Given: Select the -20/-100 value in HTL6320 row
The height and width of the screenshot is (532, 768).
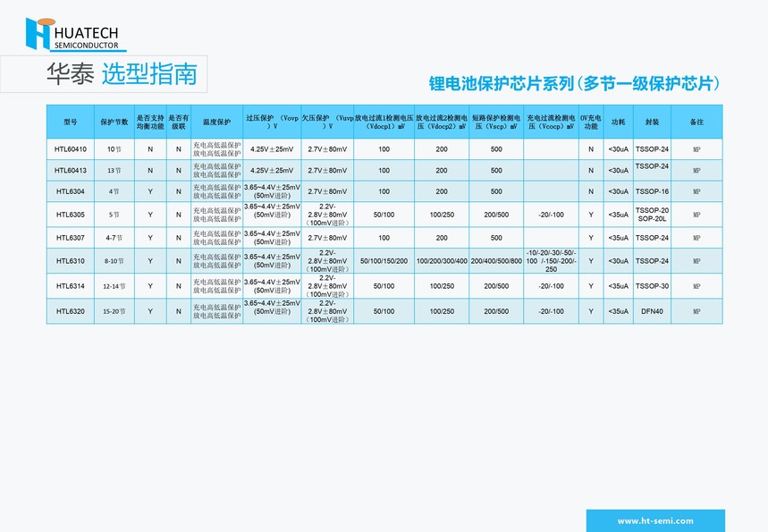Looking at the screenshot, I should pyautogui.click(x=551, y=311).
